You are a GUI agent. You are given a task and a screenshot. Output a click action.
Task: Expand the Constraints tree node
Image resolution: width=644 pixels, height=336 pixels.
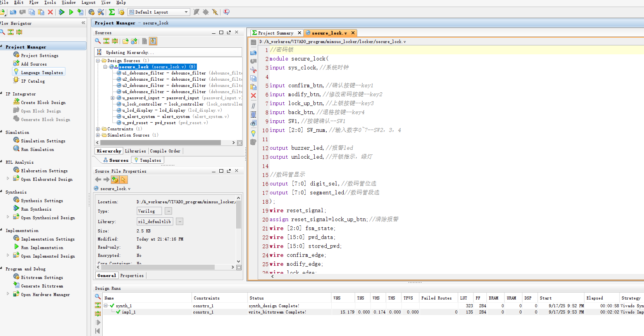pos(98,129)
